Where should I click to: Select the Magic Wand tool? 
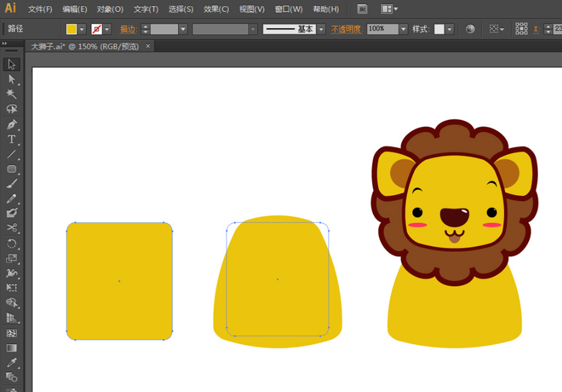click(x=11, y=94)
